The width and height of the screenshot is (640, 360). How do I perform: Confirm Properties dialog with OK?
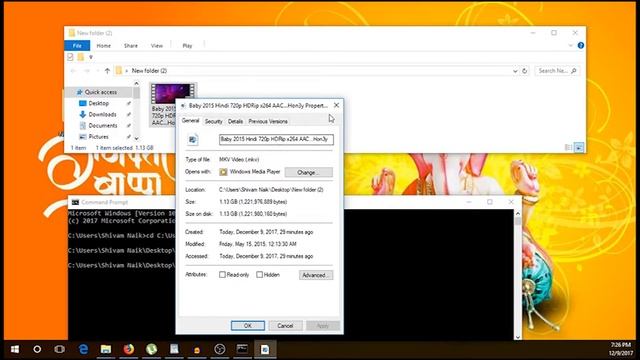click(x=248, y=326)
